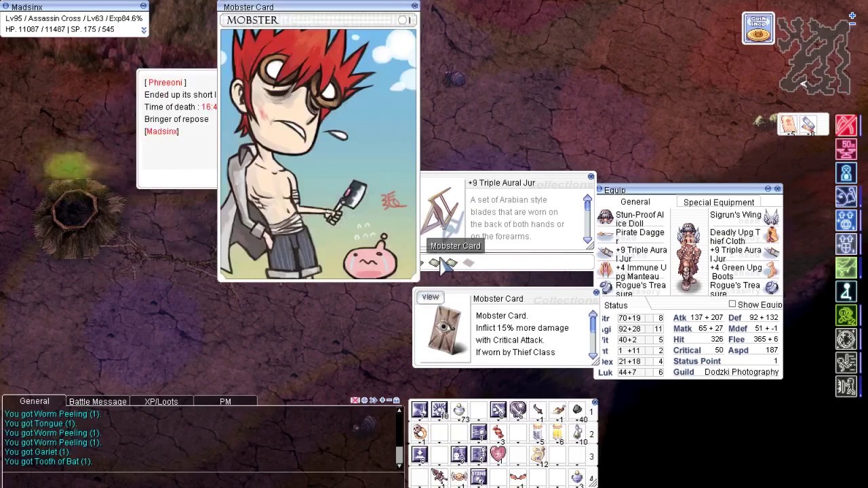
Task: Click Stun-Proof Alice Doll equipment icon
Action: pos(605,217)
